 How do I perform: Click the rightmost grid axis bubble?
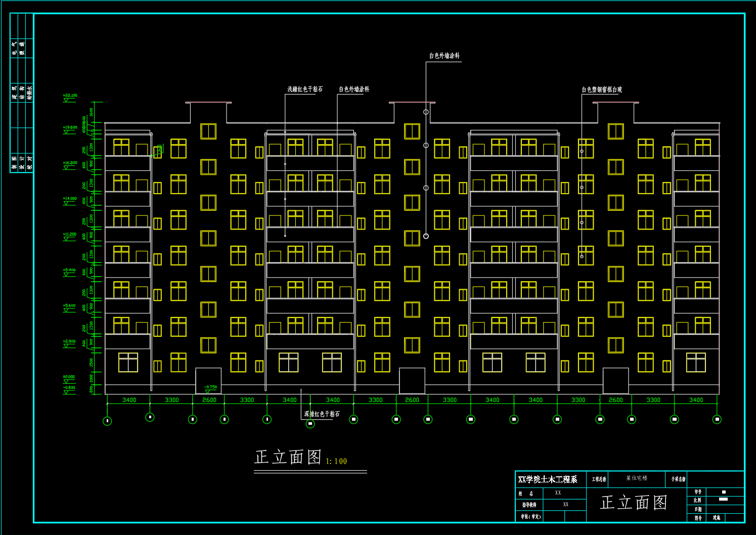(717, 419)
